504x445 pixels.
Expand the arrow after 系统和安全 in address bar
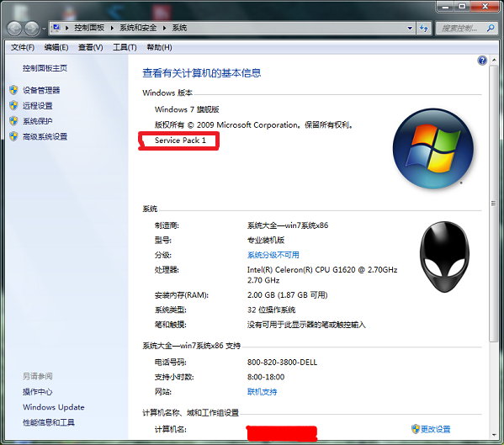click(x=164, y=28)
